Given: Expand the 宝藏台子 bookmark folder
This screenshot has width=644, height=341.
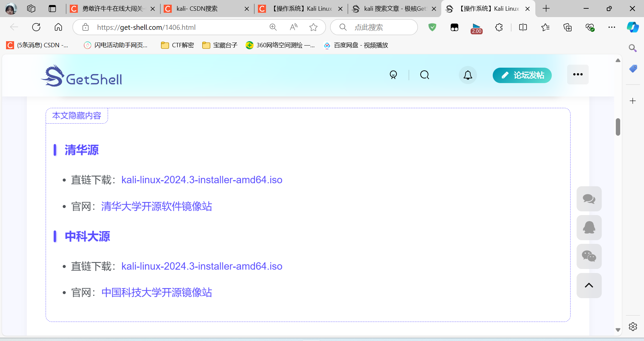Looking at the screenshot, I should pos(220,45).
